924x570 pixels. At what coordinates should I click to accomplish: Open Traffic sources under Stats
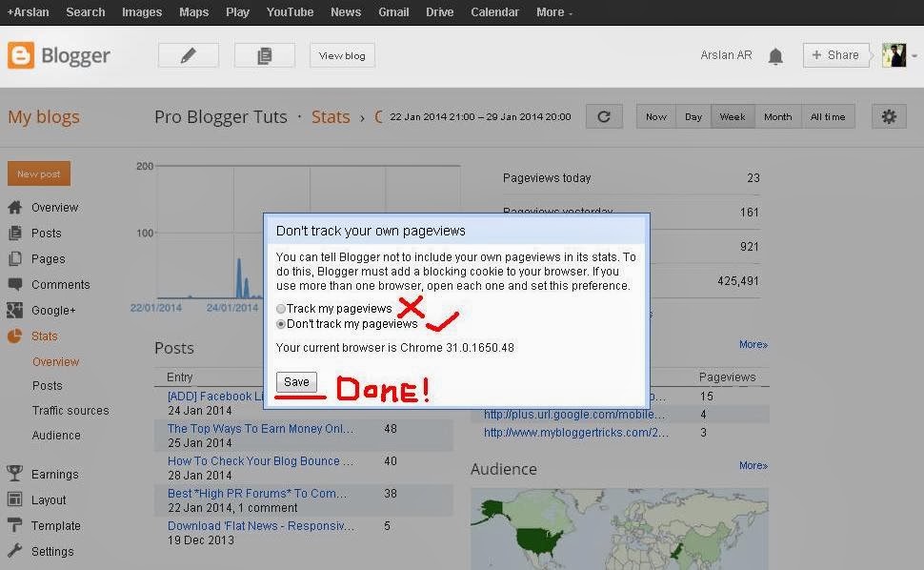coord(70,410)
